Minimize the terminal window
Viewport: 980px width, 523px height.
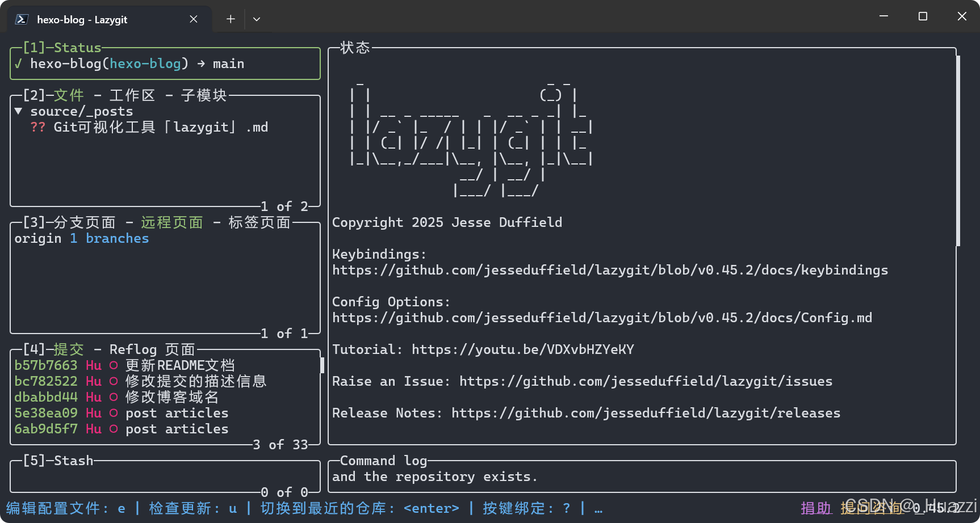(x=883, y=16)
